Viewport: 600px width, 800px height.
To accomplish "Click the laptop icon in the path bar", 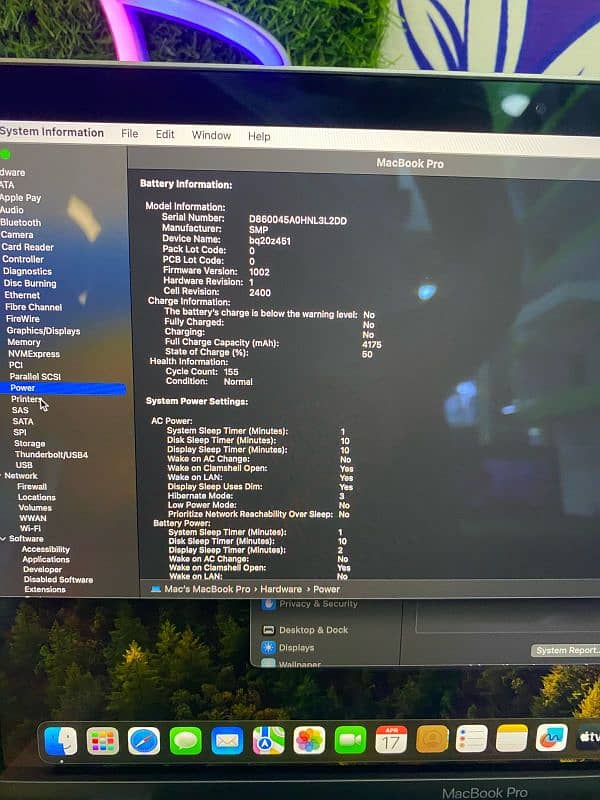I will [x=156, y=589].
